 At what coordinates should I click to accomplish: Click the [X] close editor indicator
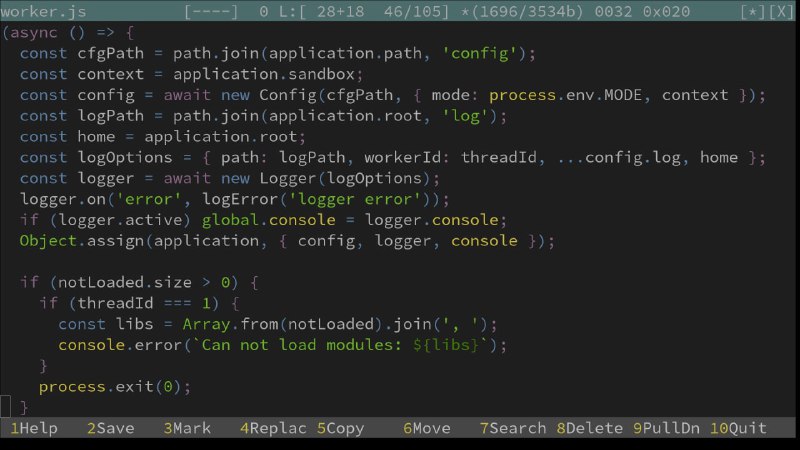click(781, 11)
